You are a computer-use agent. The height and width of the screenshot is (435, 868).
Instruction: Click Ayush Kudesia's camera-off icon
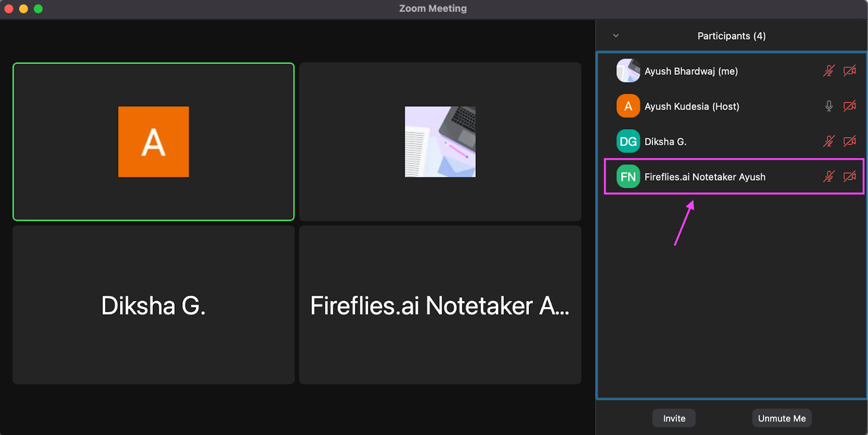850,106
